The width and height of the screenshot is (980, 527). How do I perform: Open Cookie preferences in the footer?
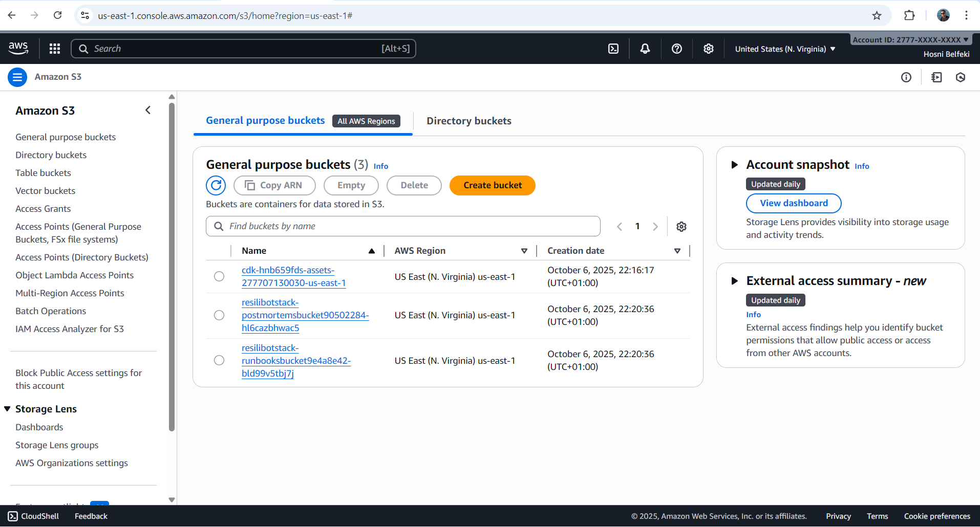pos(937,516)
